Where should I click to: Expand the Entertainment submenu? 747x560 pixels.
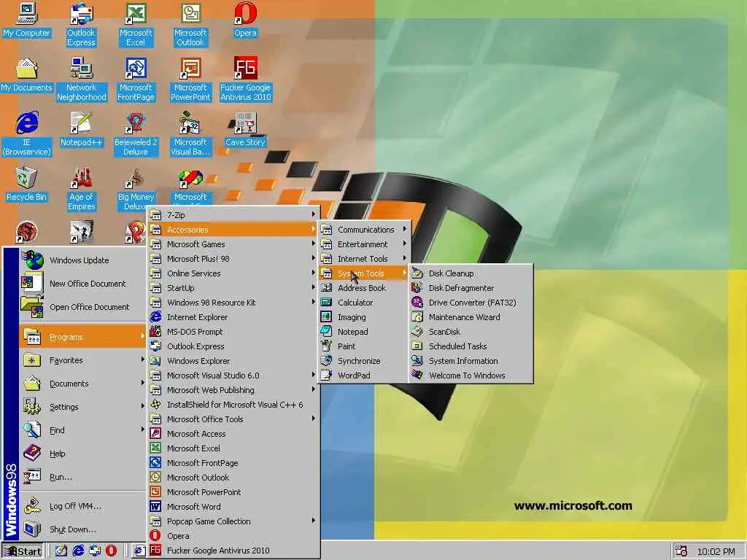(x=365, y=244)
